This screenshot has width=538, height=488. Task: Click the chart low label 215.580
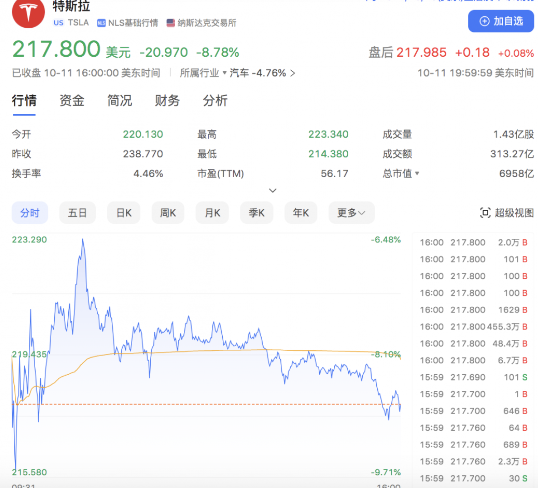[x=30, y=472]
